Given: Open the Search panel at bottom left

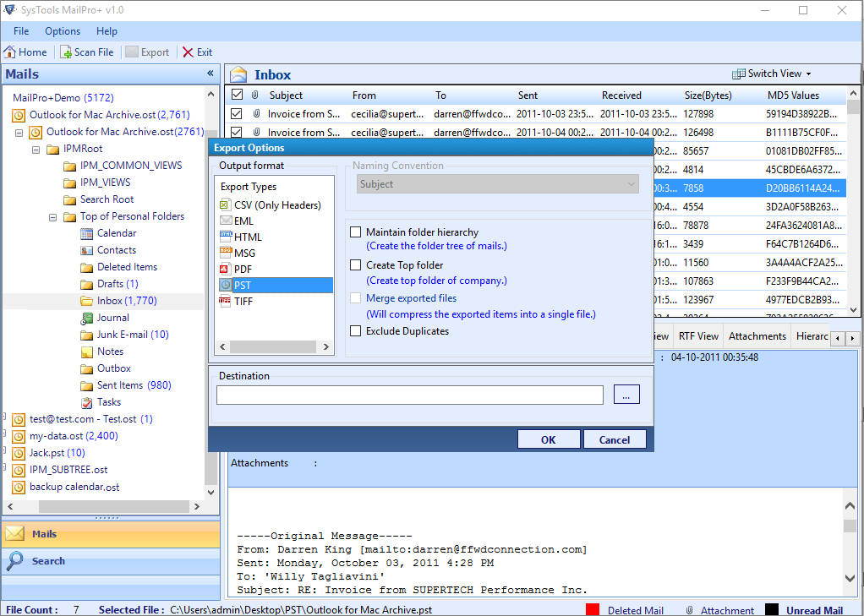Looking at the screenshot, I should 48,561.
